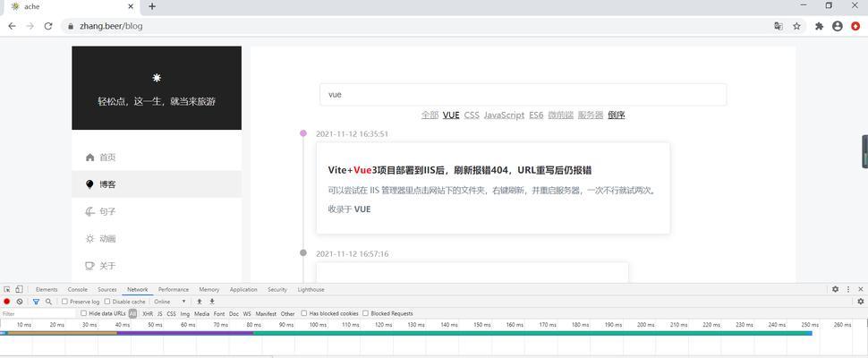Click the cup icon beside 关于
Image resolution: width=868 pixels, height=358 pixels.
(x=89, y=266)
